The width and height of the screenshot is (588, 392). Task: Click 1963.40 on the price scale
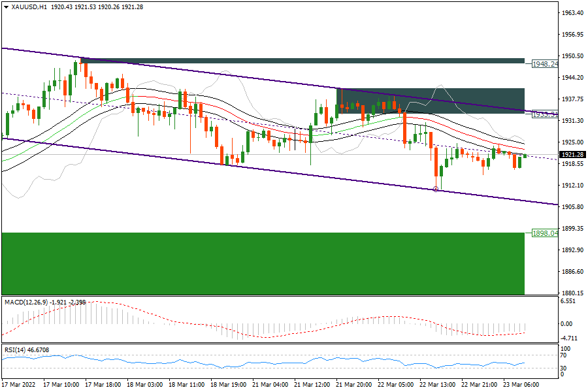click(x=572, y=13)
